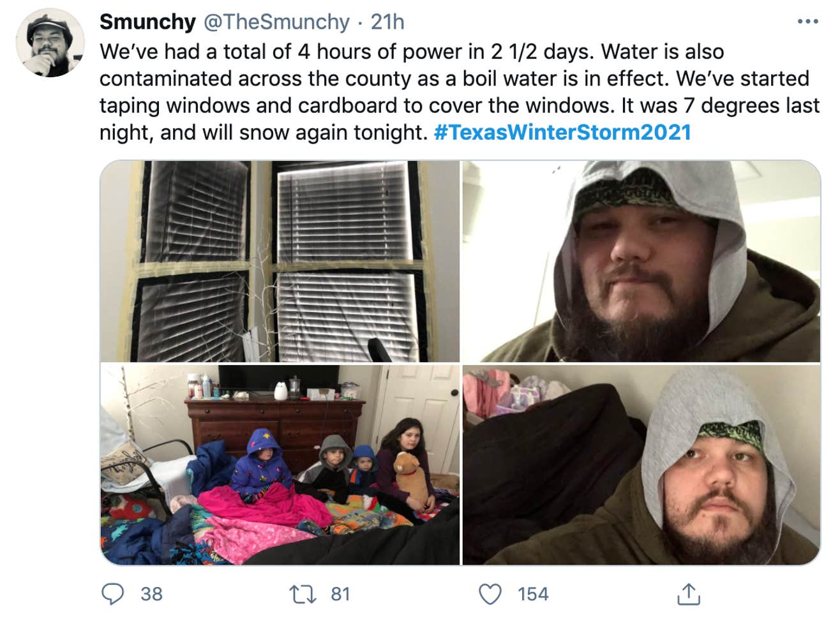Like the tweet with the heart icon
This screenshot has height=638, width=840.
[490, 594]
